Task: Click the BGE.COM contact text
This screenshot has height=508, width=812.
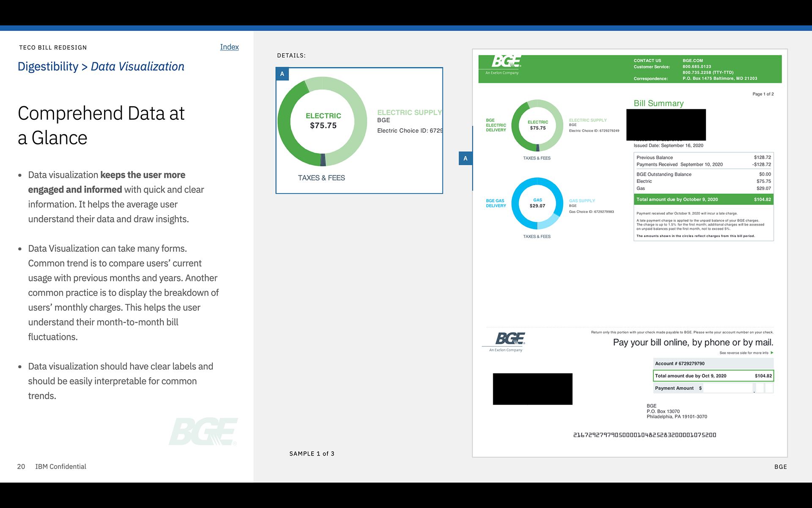Action: click(x=693, y=61)
